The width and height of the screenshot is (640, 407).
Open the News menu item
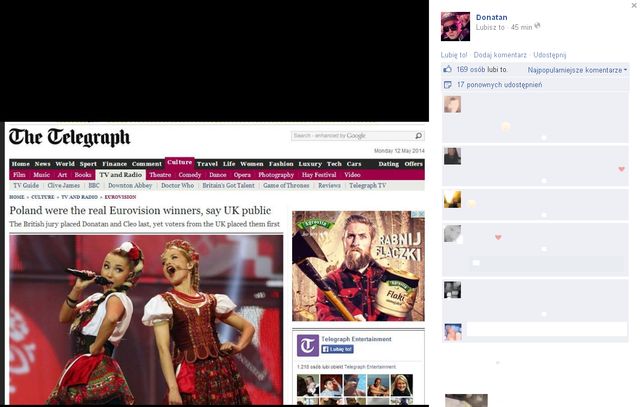click(42, 164)
